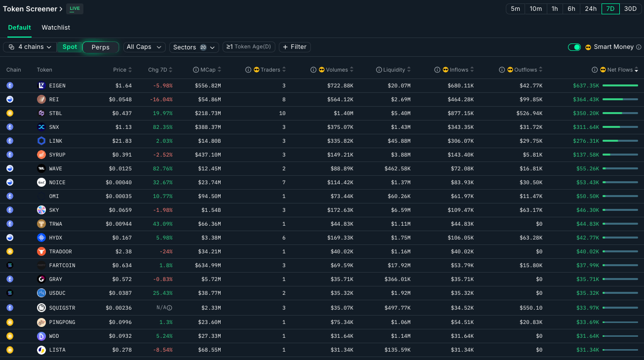Switch to the Watchlist tab

pos(56,28)
